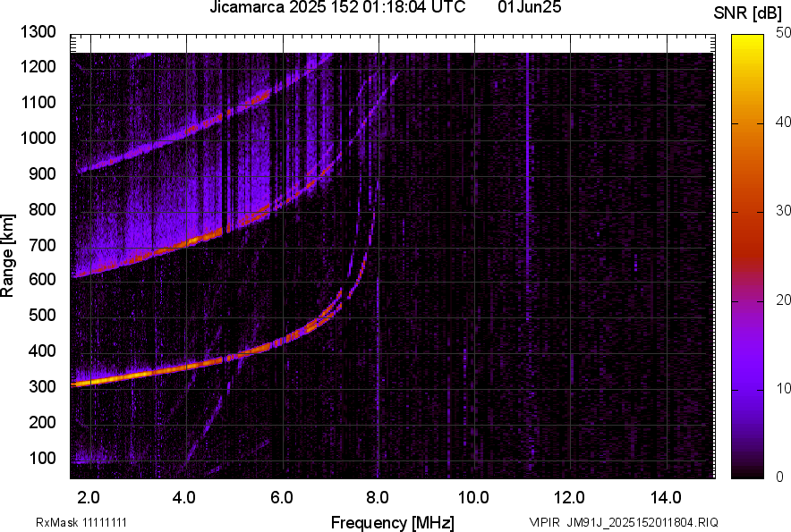Screen dimensions: 791x532
Task: Click the '600' range tick label
Action: 42,279
